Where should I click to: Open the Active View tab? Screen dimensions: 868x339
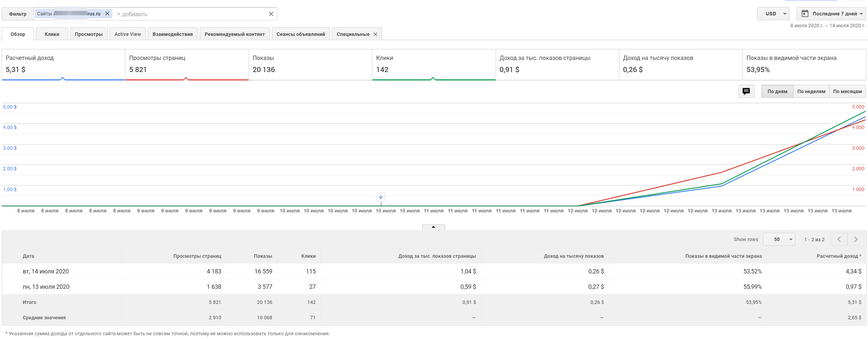(127, 34)
